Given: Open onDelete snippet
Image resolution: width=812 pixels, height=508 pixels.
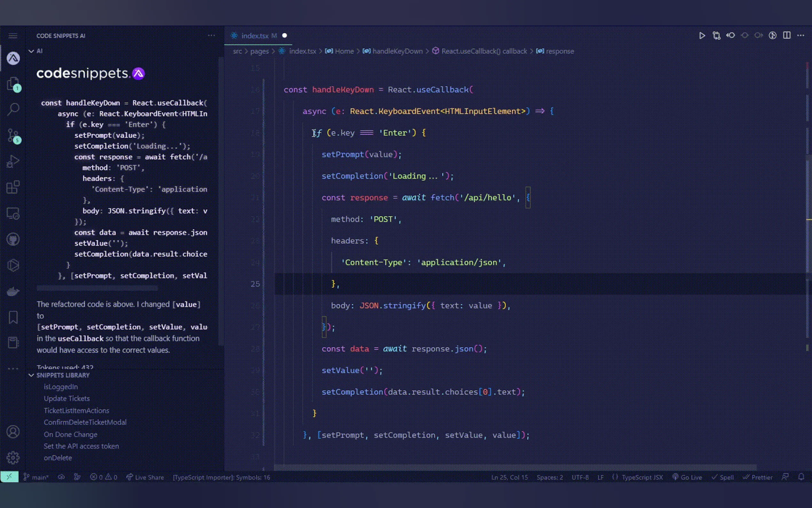Looking at the screenshot, I should [58, 457].
